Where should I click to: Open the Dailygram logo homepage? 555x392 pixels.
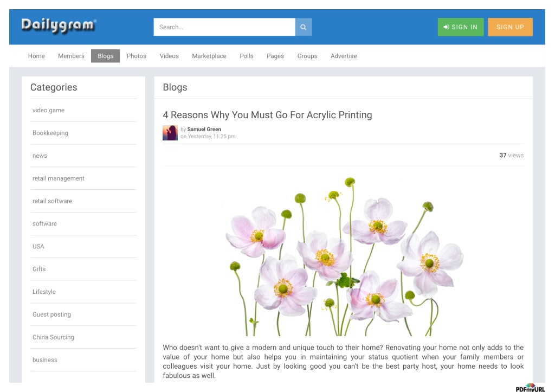[x=59, y=25]
